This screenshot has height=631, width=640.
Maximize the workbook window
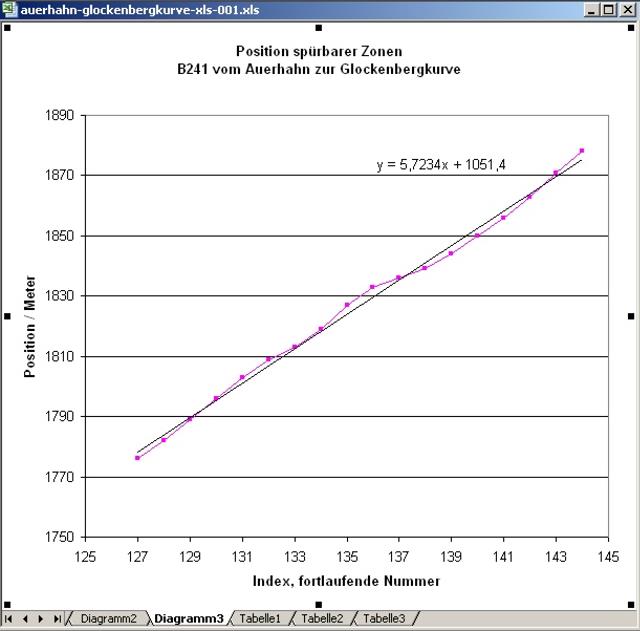click(609, 8)
